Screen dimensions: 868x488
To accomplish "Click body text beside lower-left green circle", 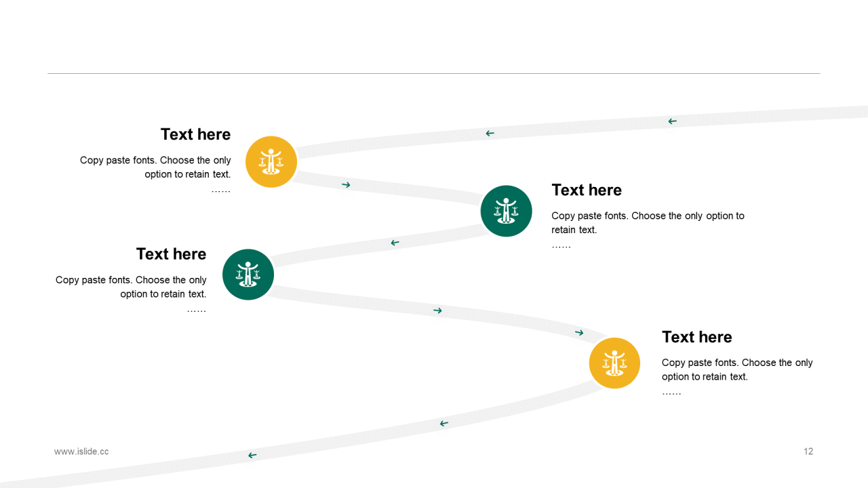I will 131,294.
